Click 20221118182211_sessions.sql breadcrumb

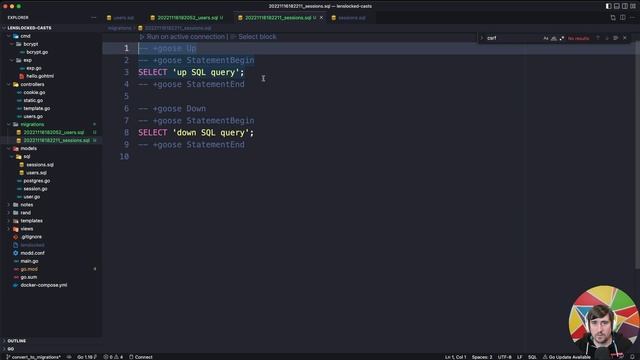pyautogui.click(x=175, y=28)
